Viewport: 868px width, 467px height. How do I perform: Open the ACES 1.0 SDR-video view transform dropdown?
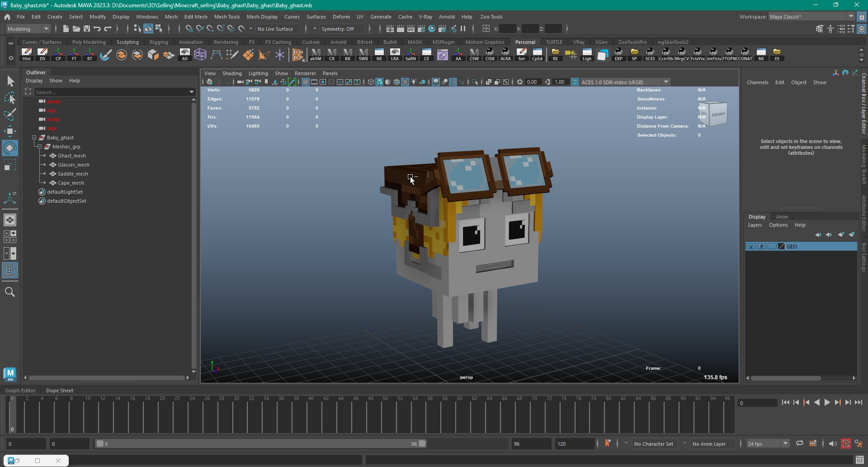(x=625, y=82)
